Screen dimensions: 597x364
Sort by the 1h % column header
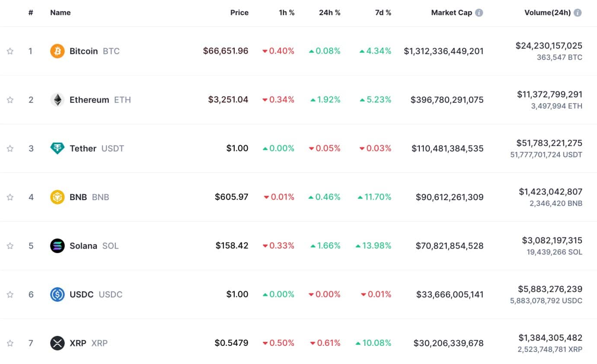[287, 13]
